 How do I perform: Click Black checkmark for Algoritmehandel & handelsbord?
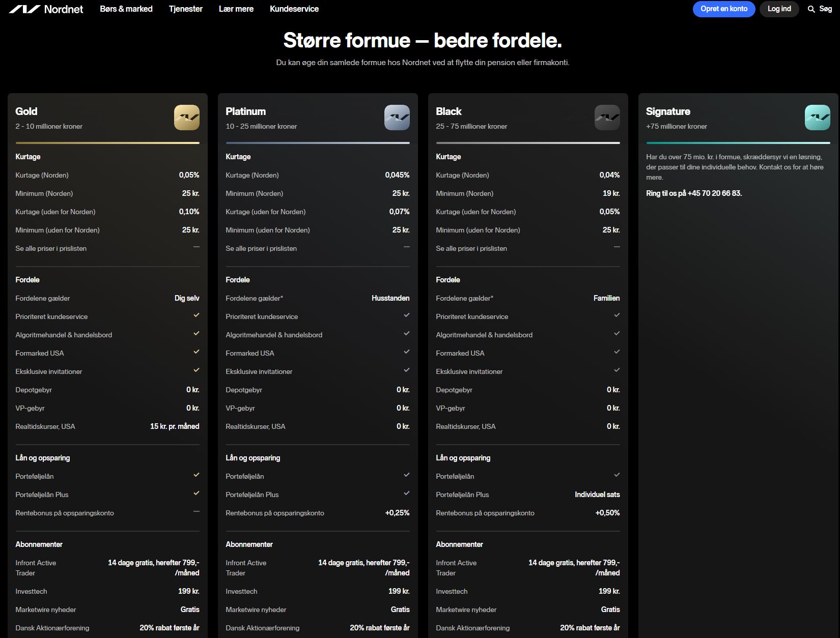tap(617, 334)
